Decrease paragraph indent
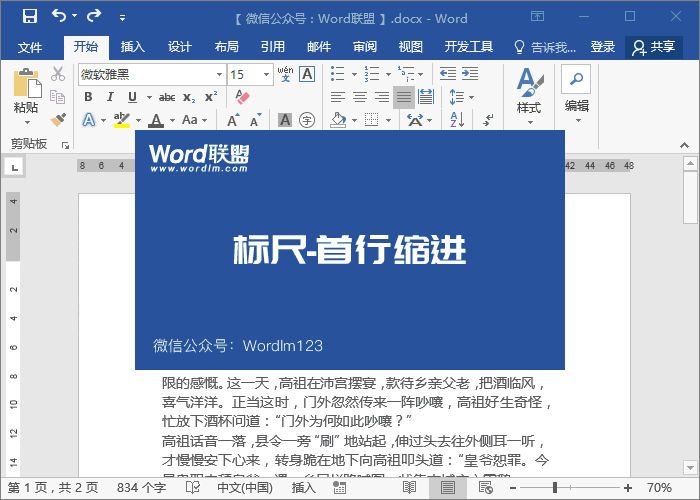The width and height of the screenshot is (700, 500). pyautogui.click(x=448, y=74)
